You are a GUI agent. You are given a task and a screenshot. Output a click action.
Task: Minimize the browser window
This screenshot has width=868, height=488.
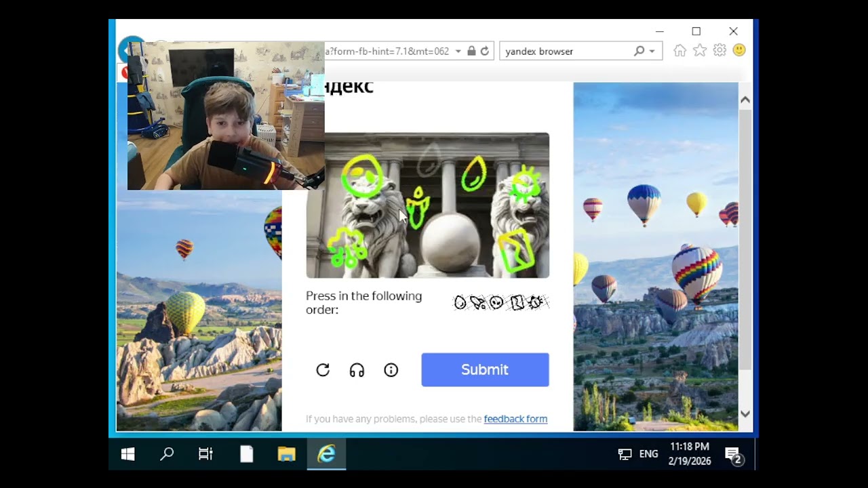point(660,31)
